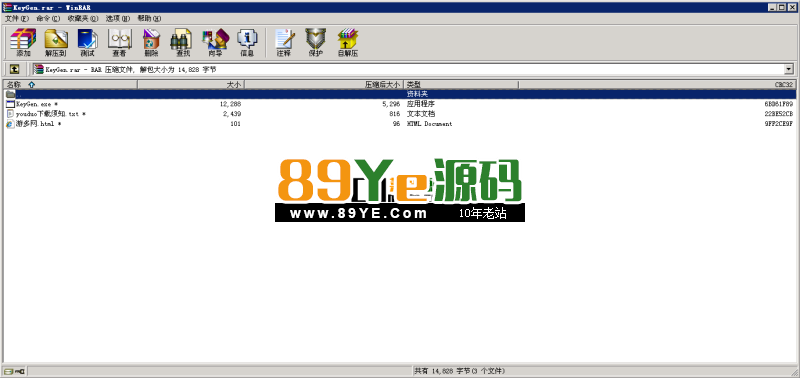The height and width of the screenshot is (378, 800).
Task: Expand the archive path dropdown arrow
Action: click(x=789, y=69)
